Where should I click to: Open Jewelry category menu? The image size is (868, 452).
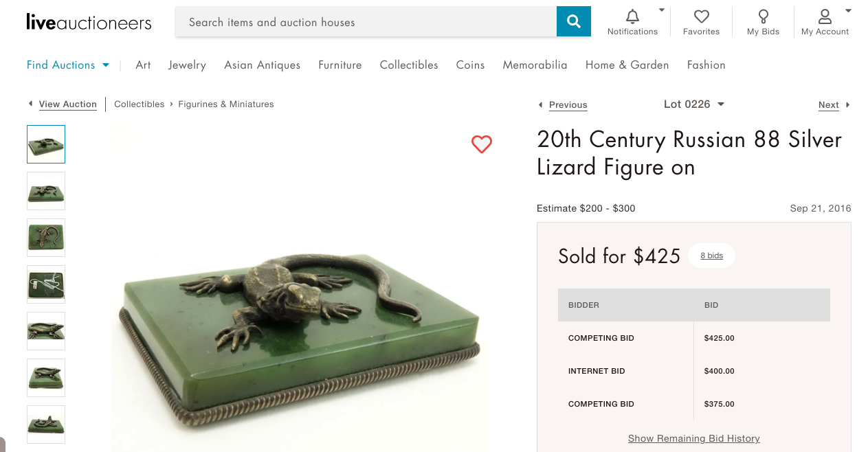(187, 65)
